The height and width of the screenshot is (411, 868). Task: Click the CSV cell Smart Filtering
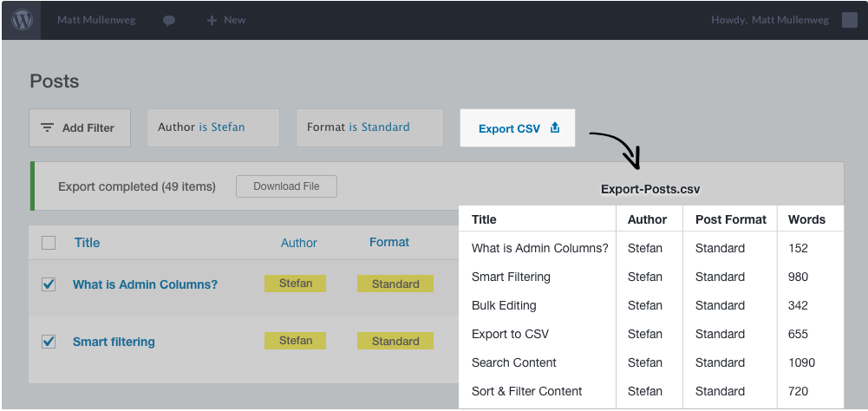[x=511, y=277]
